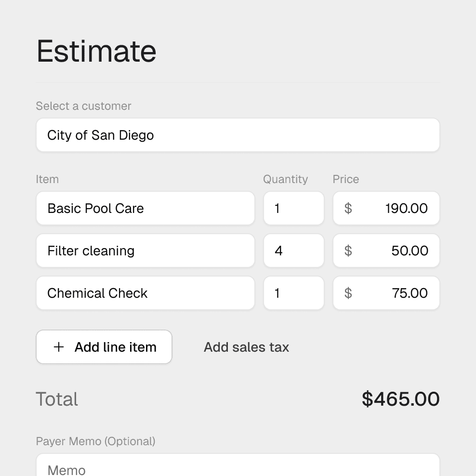Select the customer field showing City of San Diego
Viewport: 476px width, 476px height.
pyautogui.click(x=238, y=135)
